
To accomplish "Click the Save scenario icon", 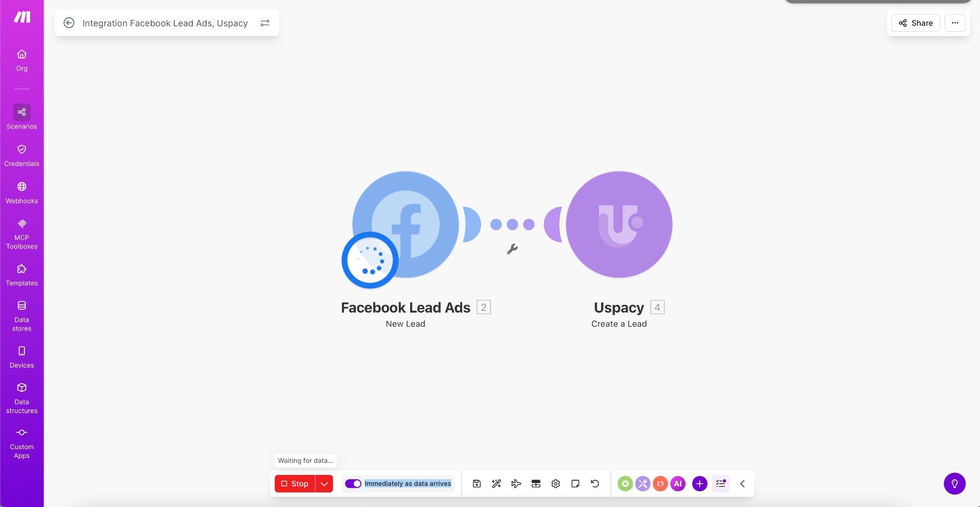I will [477, 484].
